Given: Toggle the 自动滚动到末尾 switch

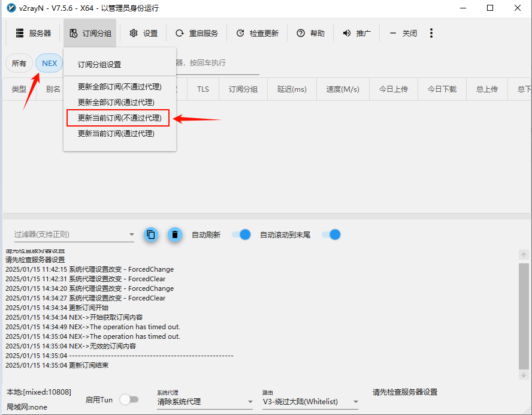Looking at the screenshot, I should coord(331,234).
